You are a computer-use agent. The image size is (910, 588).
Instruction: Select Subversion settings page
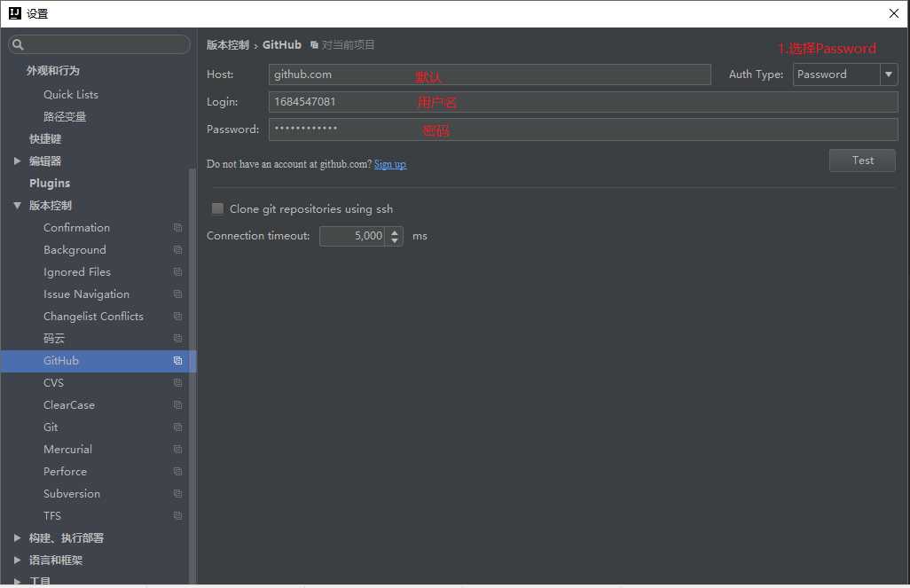point(72,493)
